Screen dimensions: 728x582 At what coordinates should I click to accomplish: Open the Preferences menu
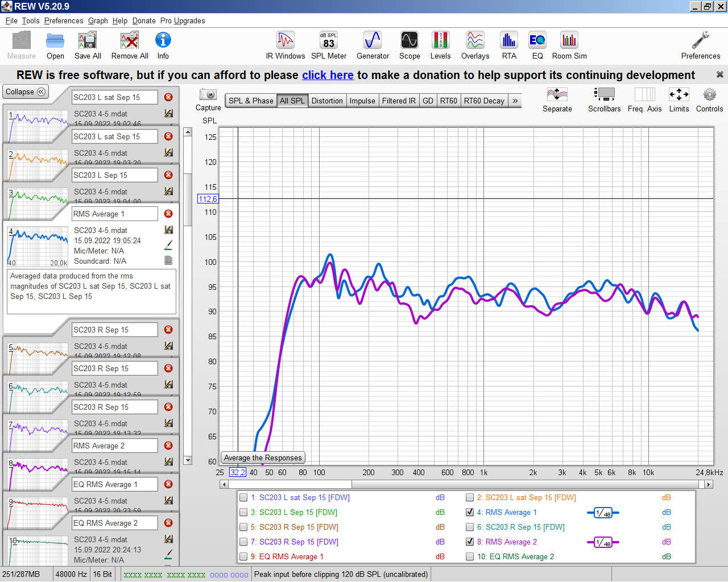64,20
